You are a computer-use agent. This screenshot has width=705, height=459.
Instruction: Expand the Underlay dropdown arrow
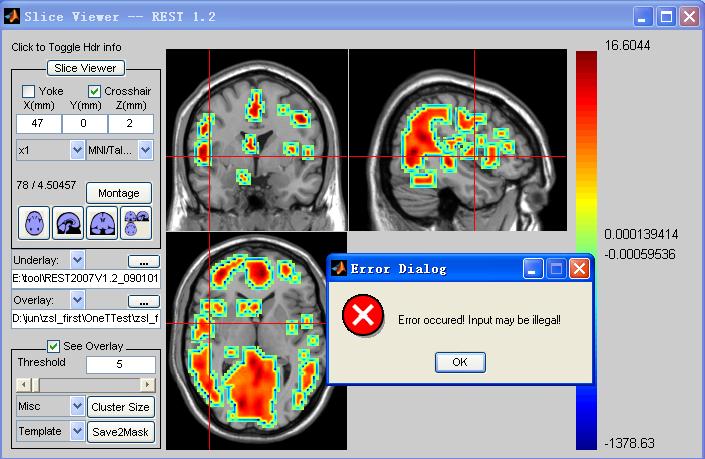[x=77, y=259]
